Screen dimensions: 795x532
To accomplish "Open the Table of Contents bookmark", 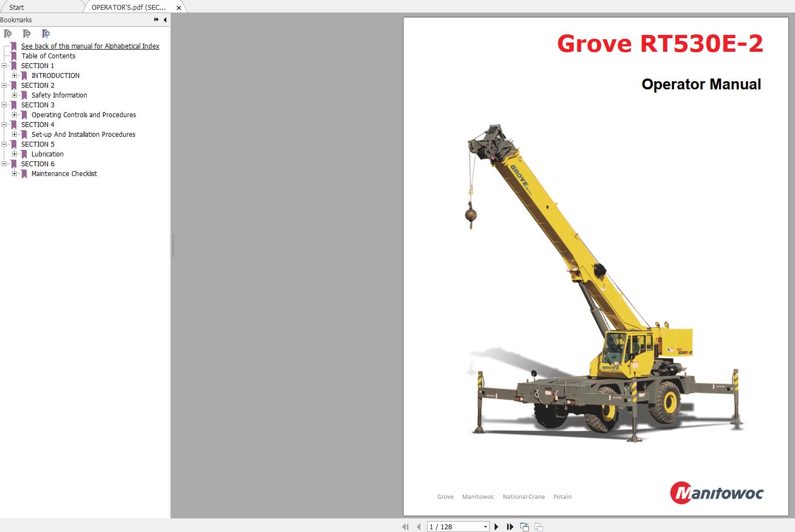I will (x=49, y=56).
